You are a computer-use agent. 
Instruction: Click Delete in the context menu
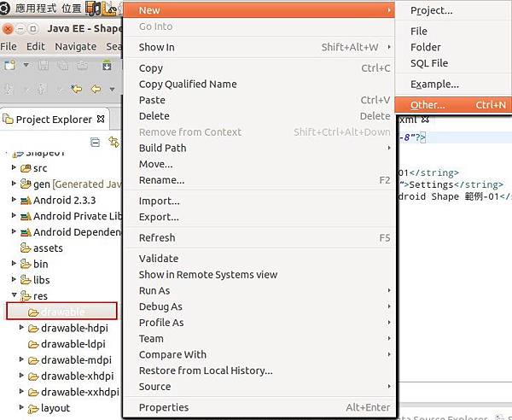click(259, 116)
